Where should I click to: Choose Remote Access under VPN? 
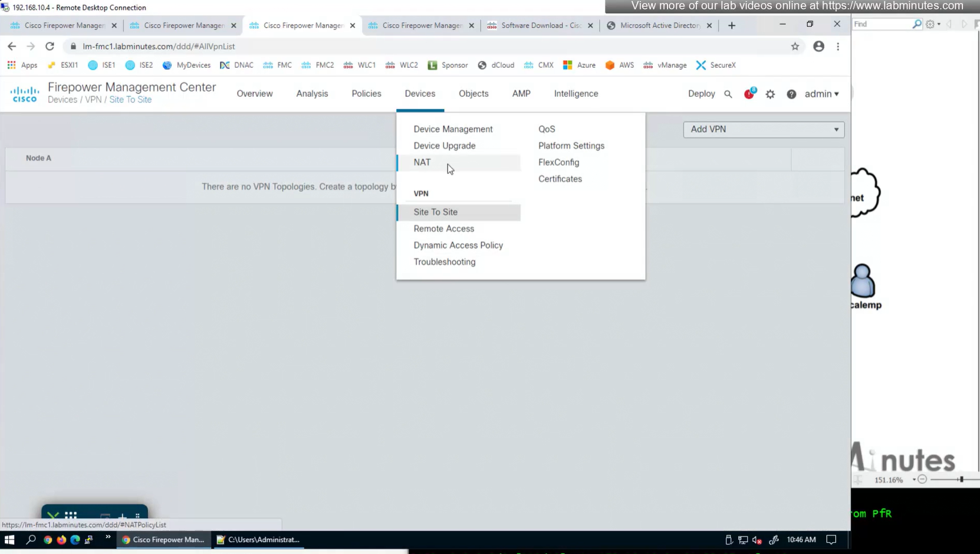point(443,229)
